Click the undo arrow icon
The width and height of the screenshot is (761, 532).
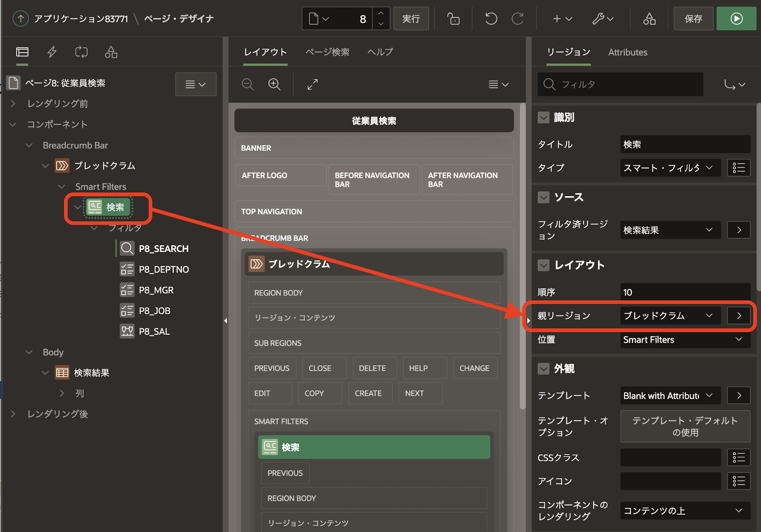(x=491, y=19)
